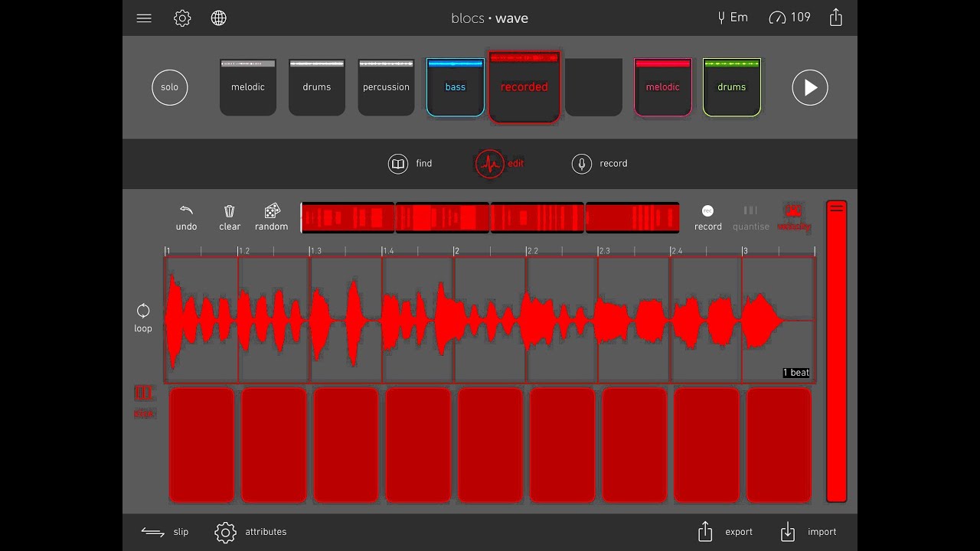Switch to record microphone mode
Viewport: 980px width, 551px height.
point(582,164)
